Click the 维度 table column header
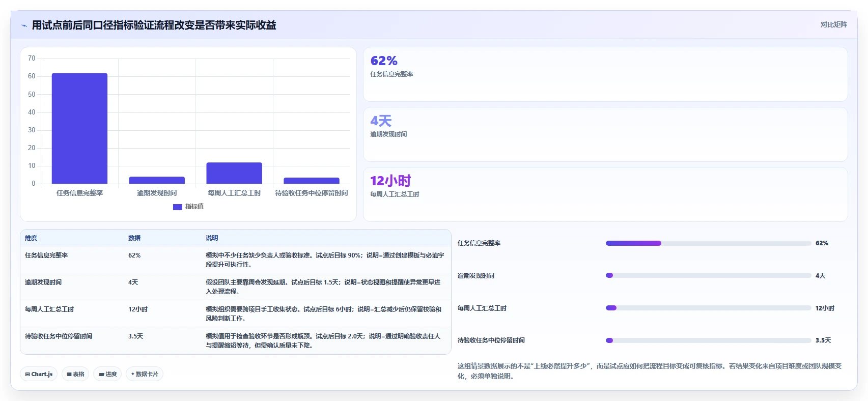 tap(31, 238)
